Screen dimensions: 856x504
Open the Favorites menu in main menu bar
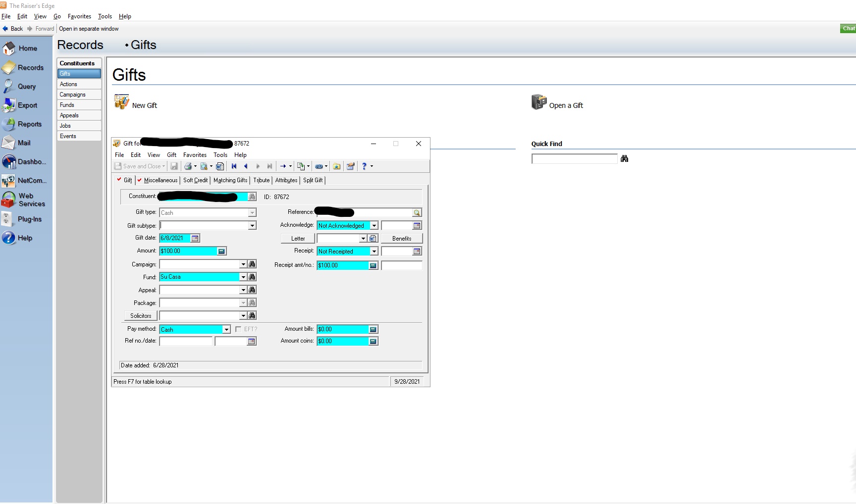pyautogui.click(x=79, y=16)
